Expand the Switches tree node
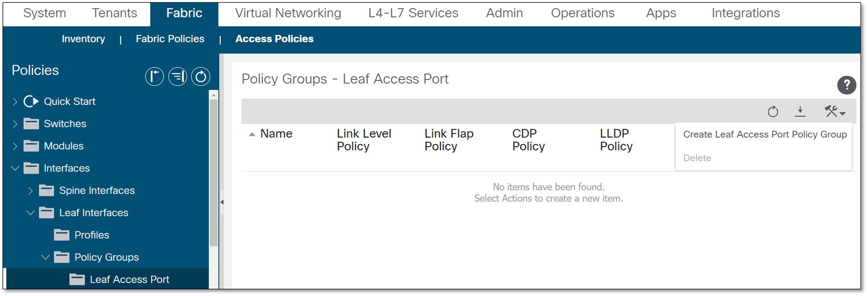The height and width of the screenshot is (296, 868). point(15,123)
